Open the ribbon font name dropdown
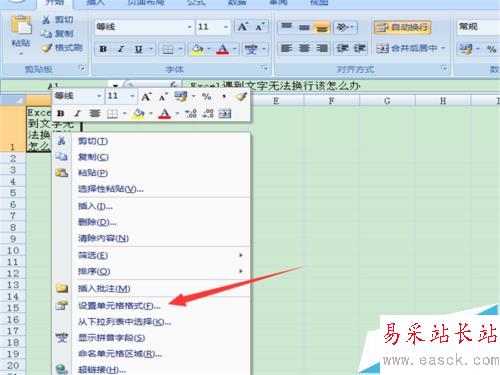Viewport: 500px width, 375px height. pyautogui.click(x=189, y=27)
